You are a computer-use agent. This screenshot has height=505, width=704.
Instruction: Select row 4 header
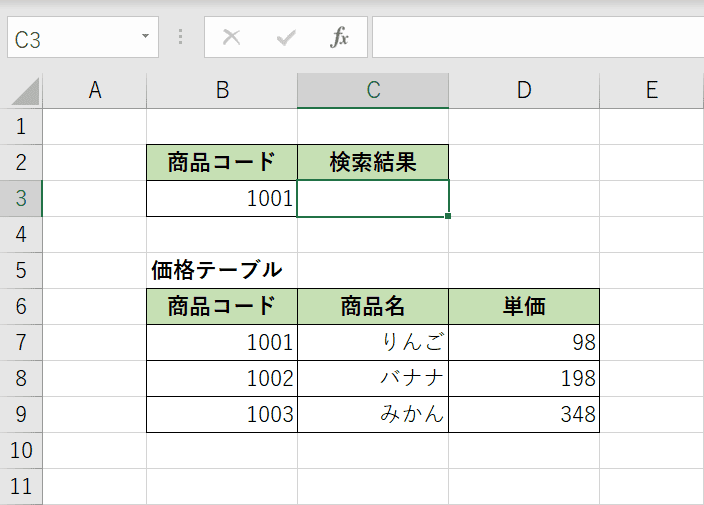pyautogui.click(x=21, y=234)
